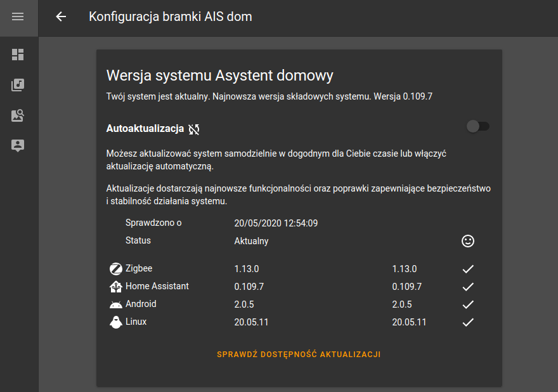Click paragraph starting 'Aktualizacje dostarczają najnowsze'
The image size is (558, 392).
298,195
